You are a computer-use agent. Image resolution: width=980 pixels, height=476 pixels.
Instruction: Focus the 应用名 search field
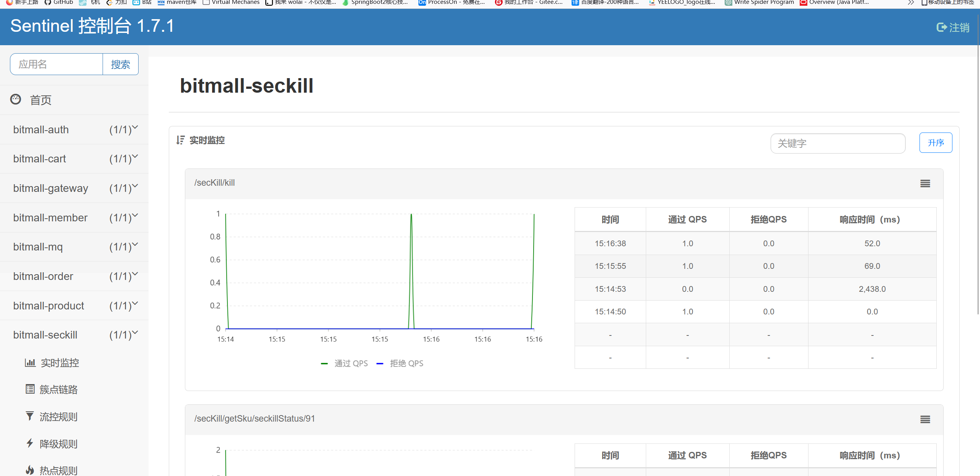click(57, 64)
